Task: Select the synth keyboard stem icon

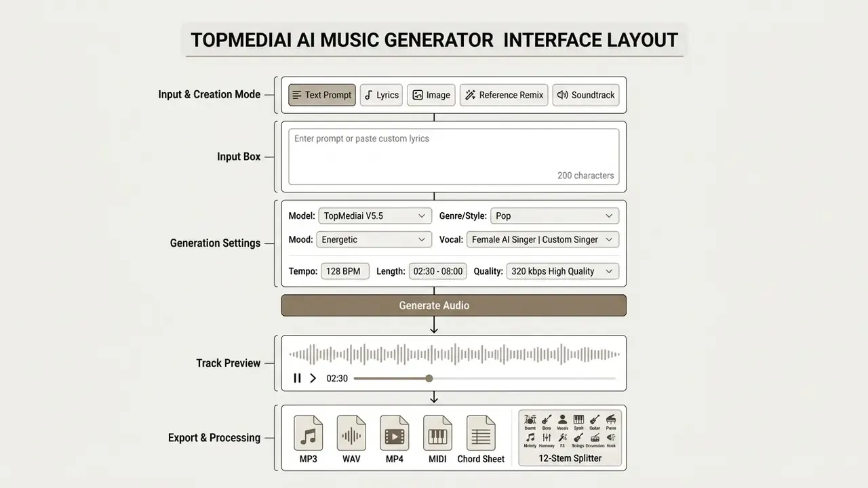Action: coord(578,420)
